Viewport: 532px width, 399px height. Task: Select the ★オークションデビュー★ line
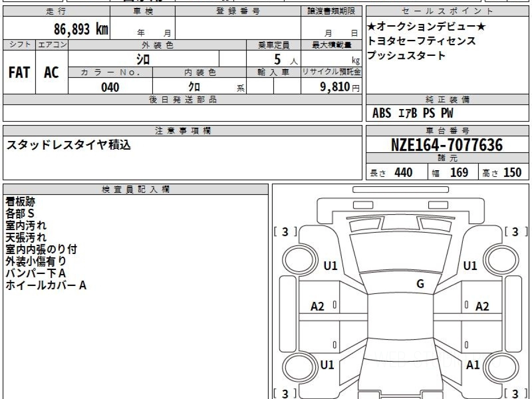click(426, 27)
